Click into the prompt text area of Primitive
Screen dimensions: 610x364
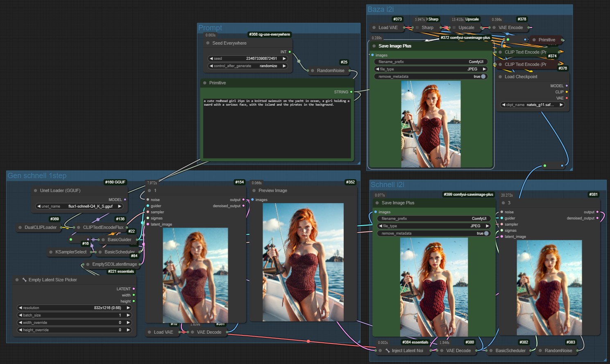[277, 128]
